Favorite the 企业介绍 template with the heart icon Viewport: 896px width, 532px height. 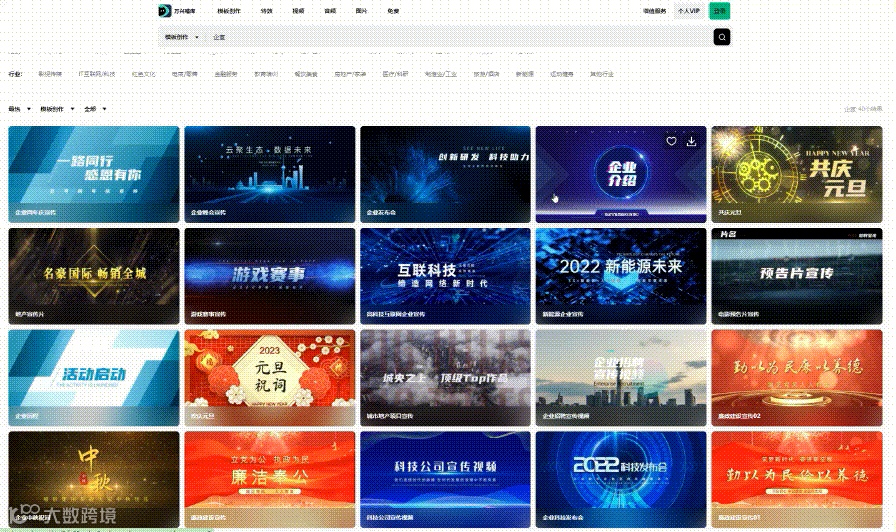pos(671,141)
